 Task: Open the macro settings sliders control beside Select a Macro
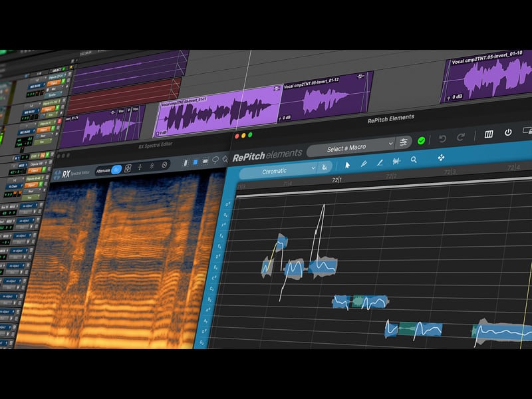click(x=404, y=142)
